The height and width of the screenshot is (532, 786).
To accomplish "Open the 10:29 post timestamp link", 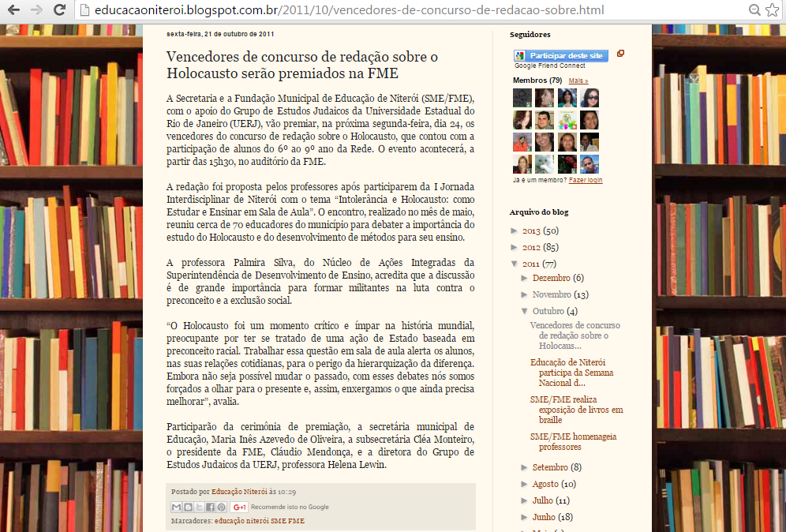I will (x=286, y=492).
